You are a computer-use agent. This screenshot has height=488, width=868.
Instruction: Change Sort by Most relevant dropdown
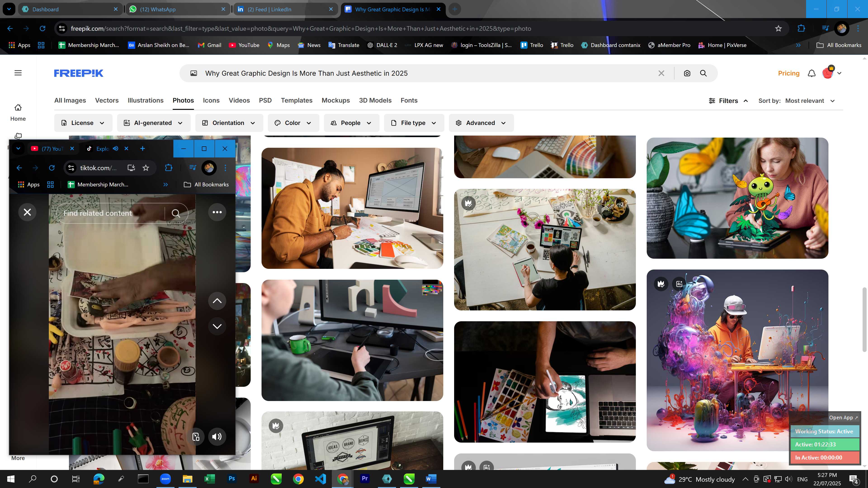tap(810, 101)
